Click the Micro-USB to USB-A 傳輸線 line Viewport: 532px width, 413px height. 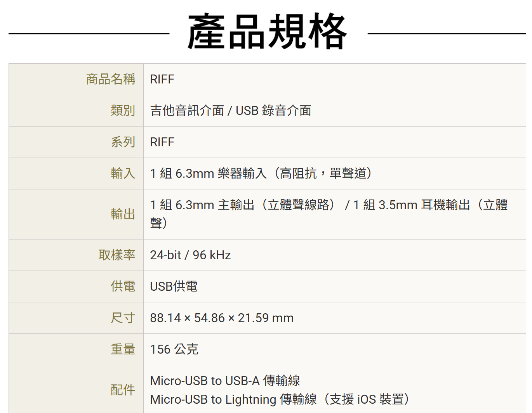[x=225, y=381]
